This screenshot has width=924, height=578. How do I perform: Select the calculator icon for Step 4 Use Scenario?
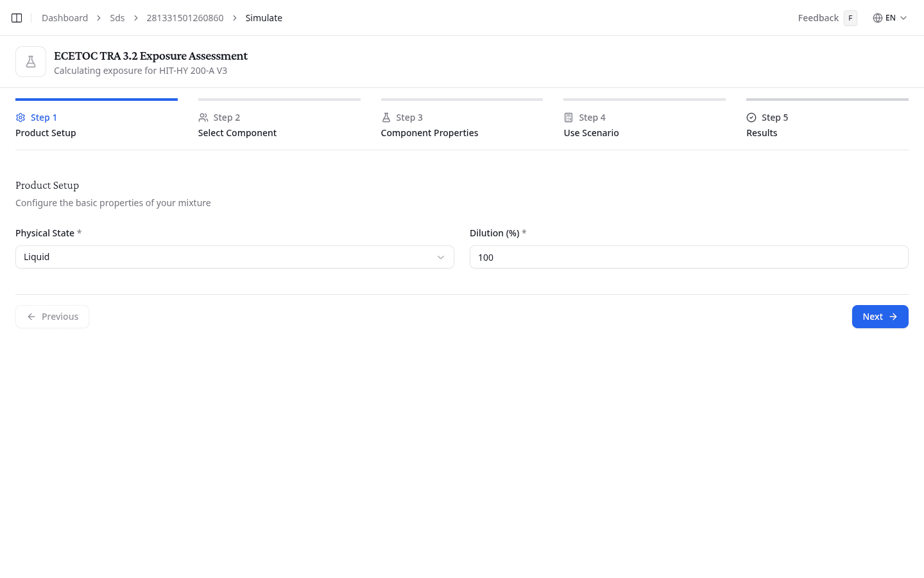pos(569,118)
